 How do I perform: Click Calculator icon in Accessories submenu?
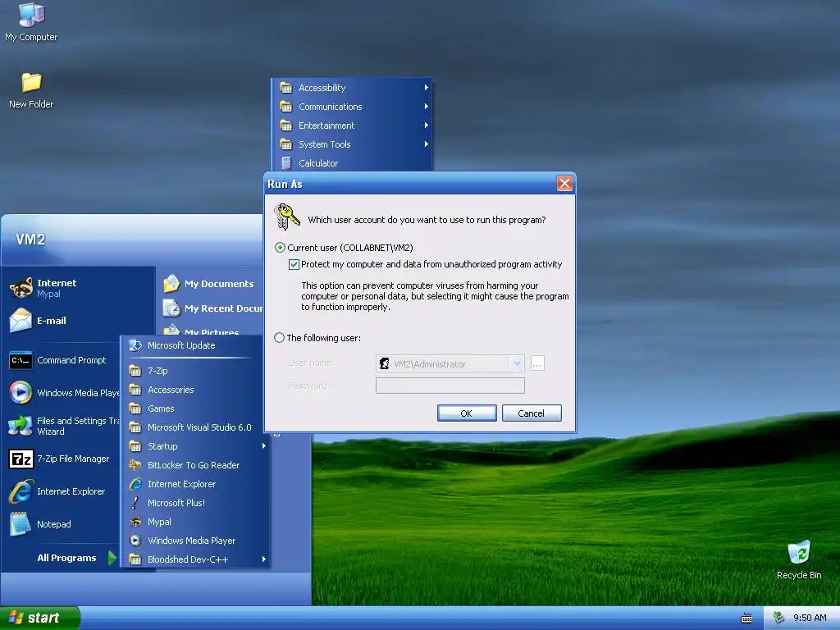[286, 163]
